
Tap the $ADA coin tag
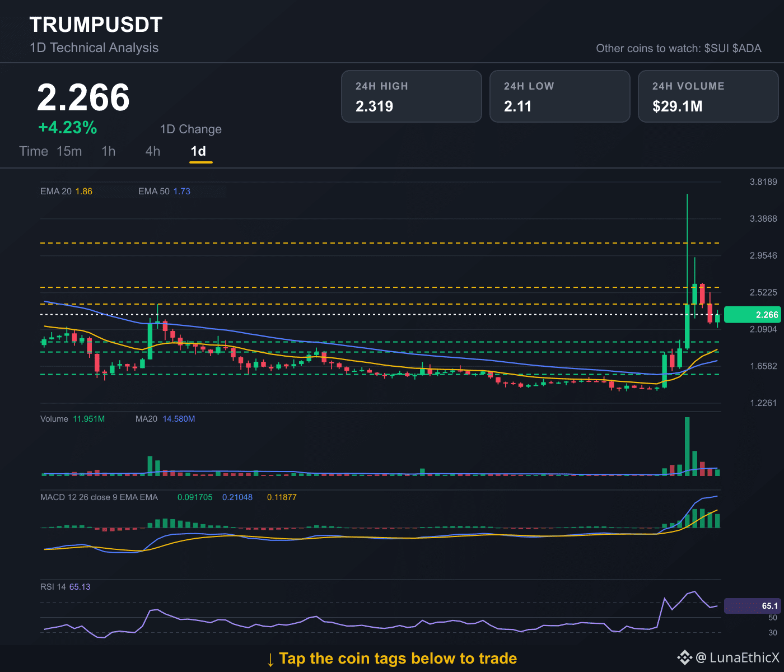tap(747, 48)
